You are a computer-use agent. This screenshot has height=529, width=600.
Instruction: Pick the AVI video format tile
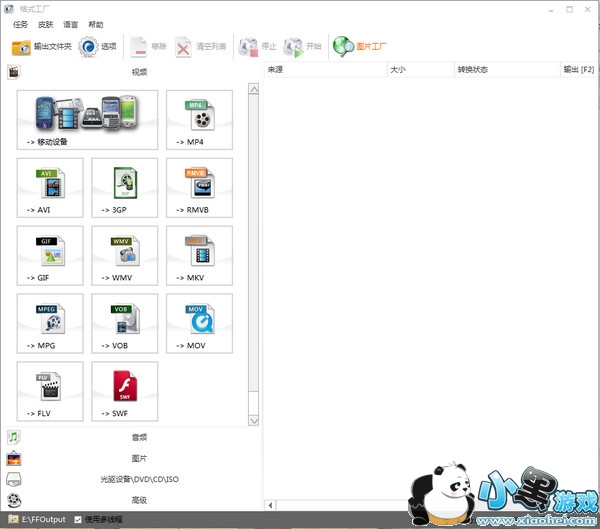click(50, 188)
